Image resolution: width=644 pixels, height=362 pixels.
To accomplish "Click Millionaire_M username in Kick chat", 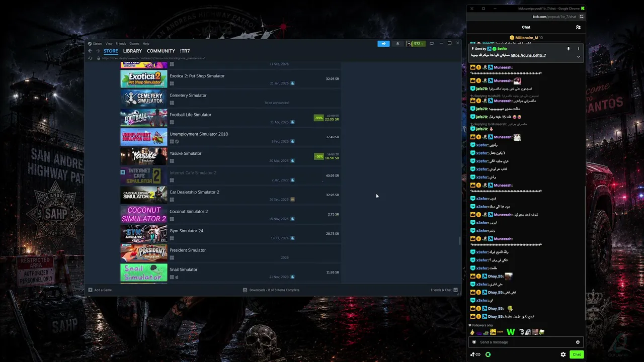I will click(x=526, y=38).
